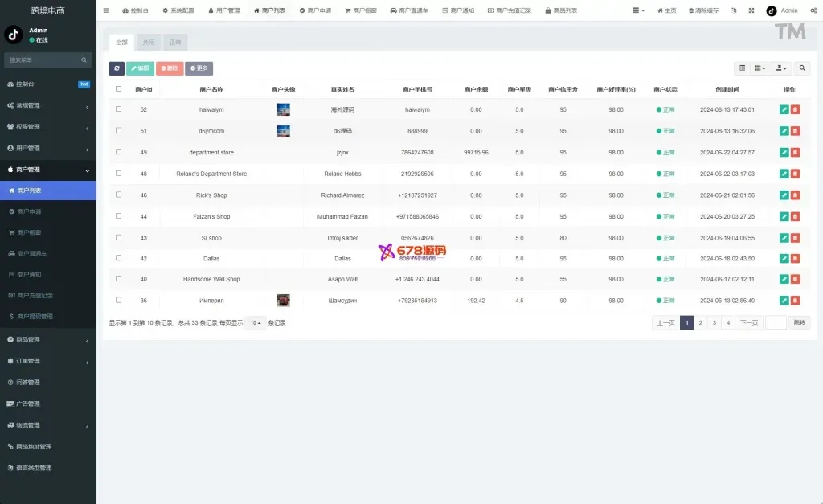Select the checkbox for the Dallas row
The height and width of the screenshot is (504, 823).
tap(119, 258)
